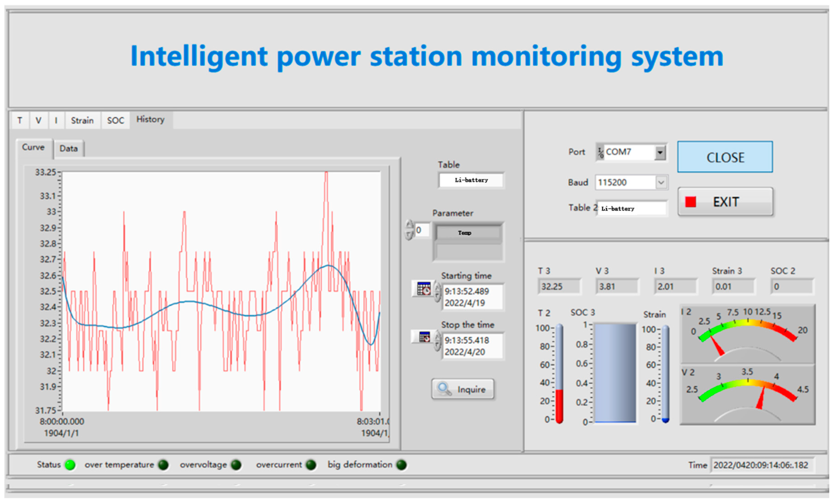Switch to the Strain tab

82,121
